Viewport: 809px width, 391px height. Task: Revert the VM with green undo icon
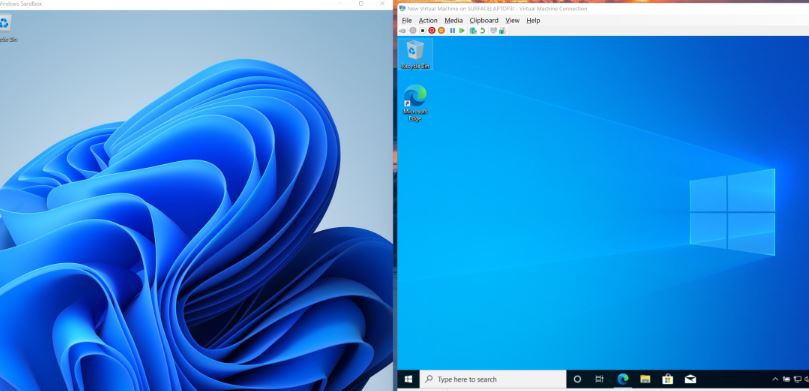point(482,30)
